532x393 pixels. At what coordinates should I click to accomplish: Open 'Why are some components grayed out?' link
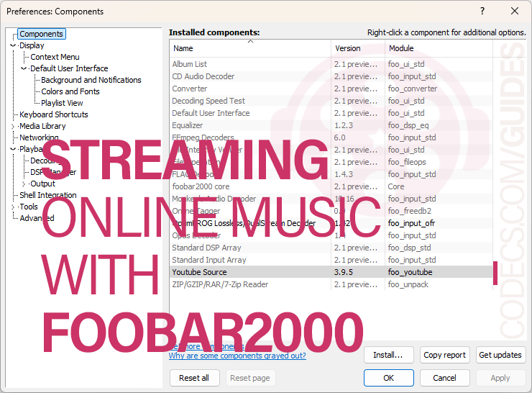tap(237, 356)
